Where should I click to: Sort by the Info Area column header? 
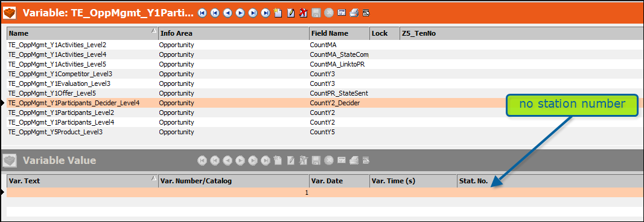[234, 33]
